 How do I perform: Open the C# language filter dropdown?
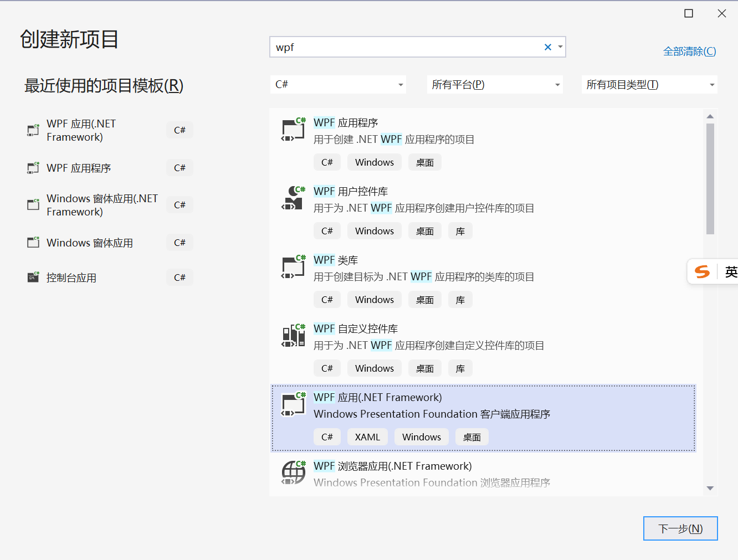click(338, 85)
